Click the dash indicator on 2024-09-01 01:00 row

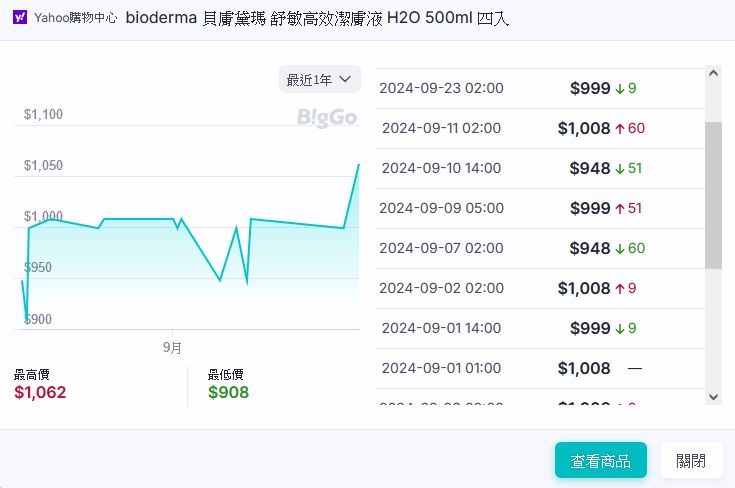[634, 368]
